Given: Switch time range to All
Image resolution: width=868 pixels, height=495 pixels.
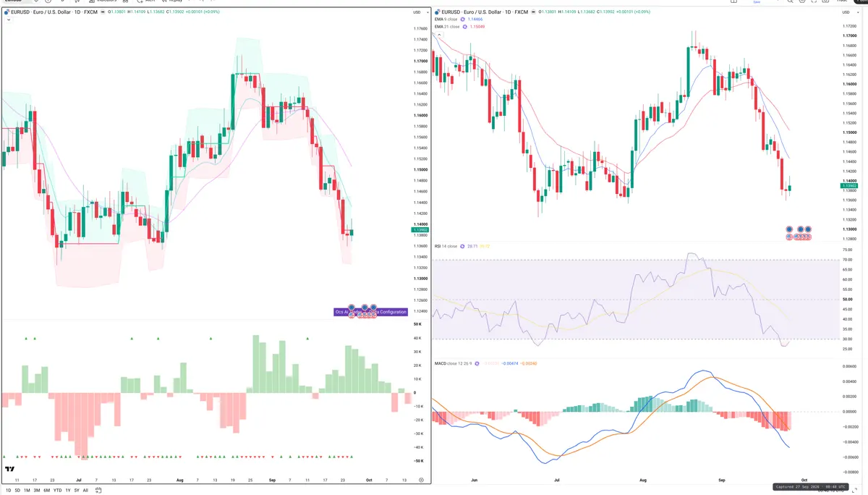Looking at the screenshot, I should (85, 491).
